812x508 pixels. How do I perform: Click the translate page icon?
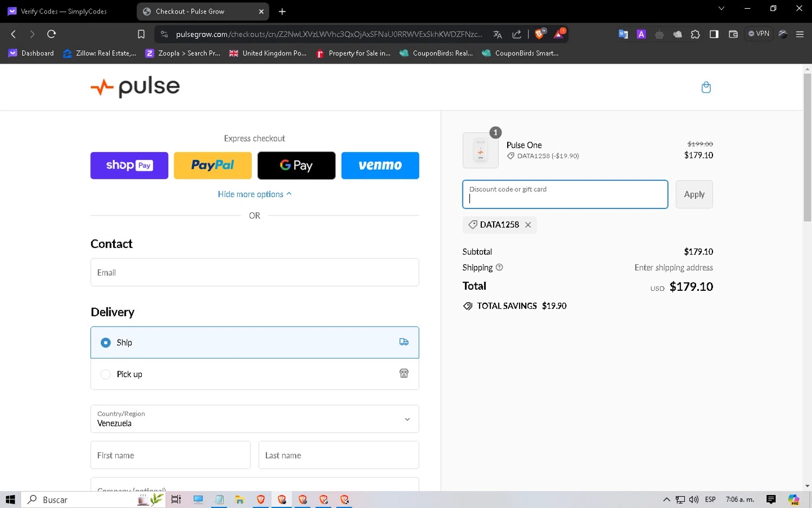(497, 34)
